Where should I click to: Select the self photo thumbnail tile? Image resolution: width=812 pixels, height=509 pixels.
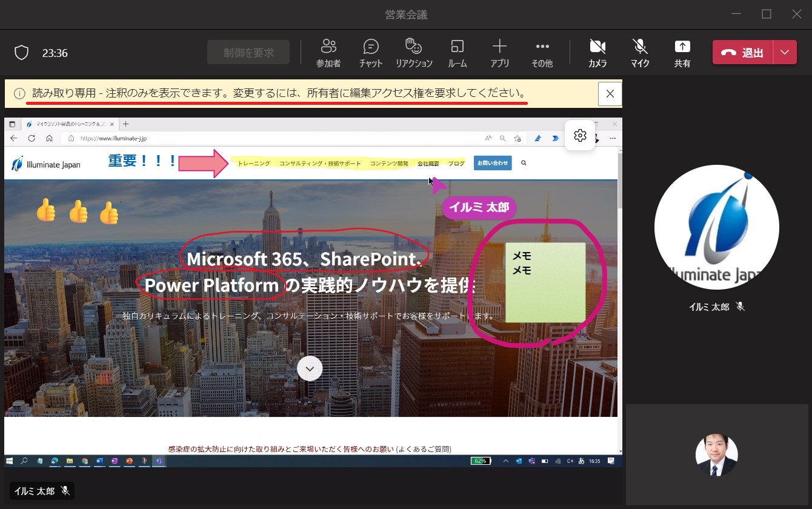(717, 455)
